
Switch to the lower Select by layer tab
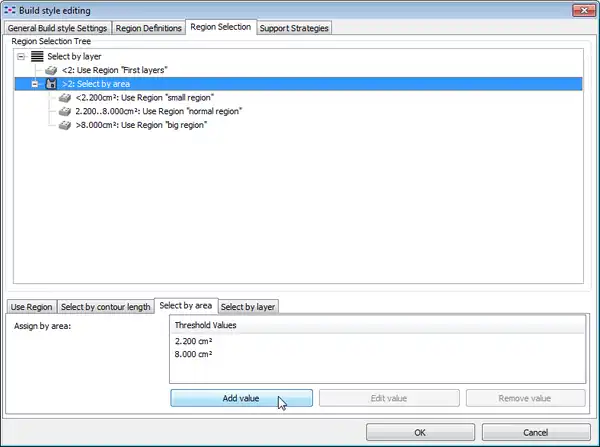[249, 306]
